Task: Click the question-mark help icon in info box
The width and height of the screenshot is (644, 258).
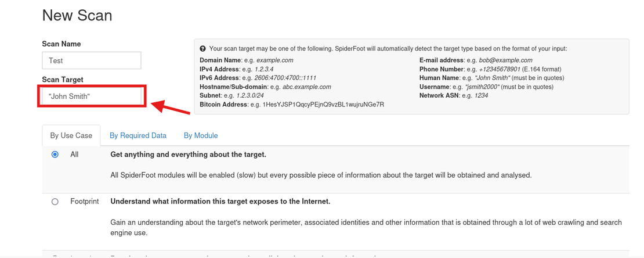Action: [x=203, y=49]
